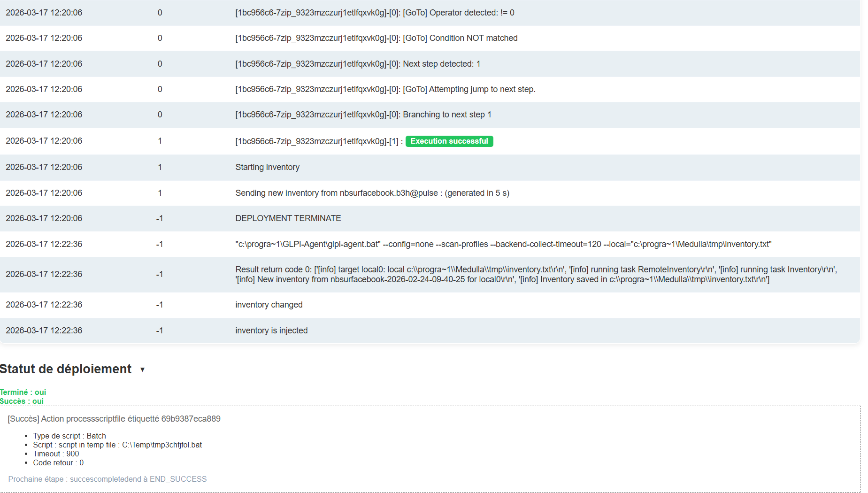The height and width of the screenshot is (493, 868).
Task: Click the 'Sending new inventory' log message
Action: 372,193
